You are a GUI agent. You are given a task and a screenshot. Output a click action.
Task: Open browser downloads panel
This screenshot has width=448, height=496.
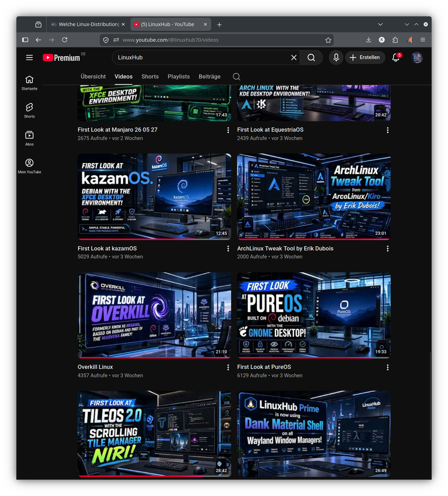[x=369, y=40]
